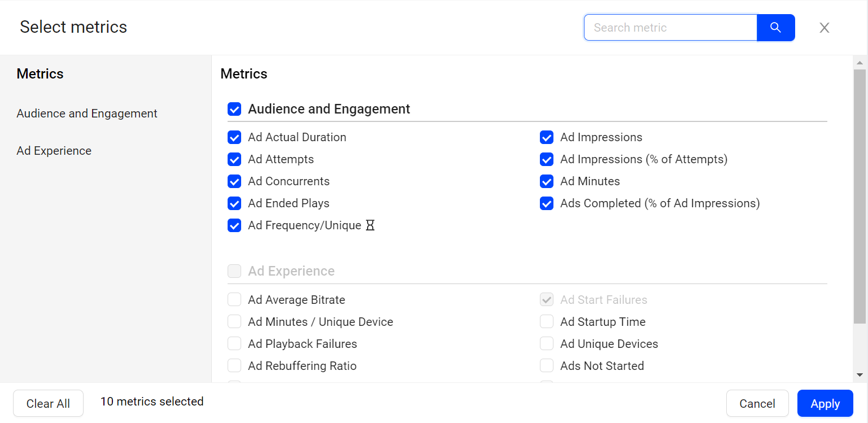The image size is (868, 423).
Task: Click the magnifier search button
Action: (x=775, y=28)
